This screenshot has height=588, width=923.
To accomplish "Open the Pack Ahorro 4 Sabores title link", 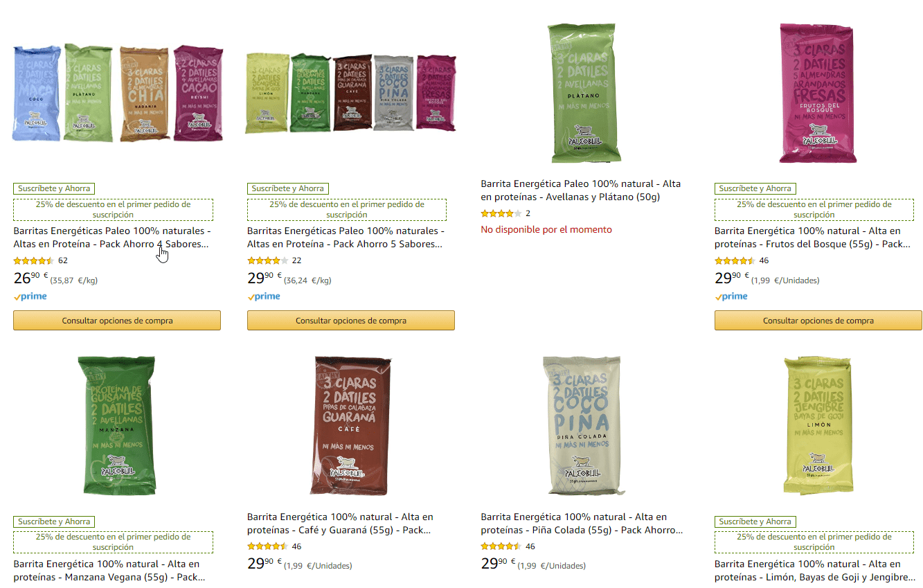I will (112, 238).
